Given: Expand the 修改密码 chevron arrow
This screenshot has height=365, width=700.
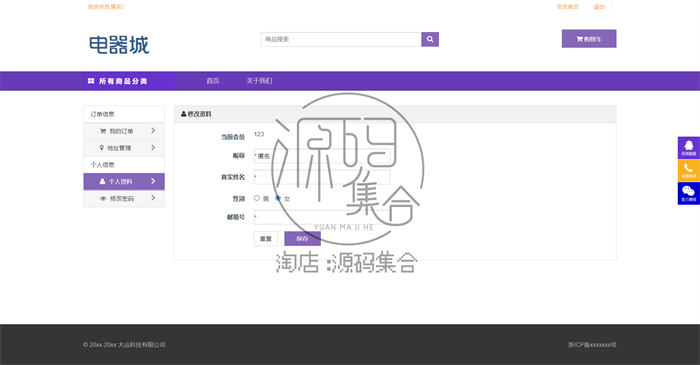Looking at the screenshot, I should (153, 198).
